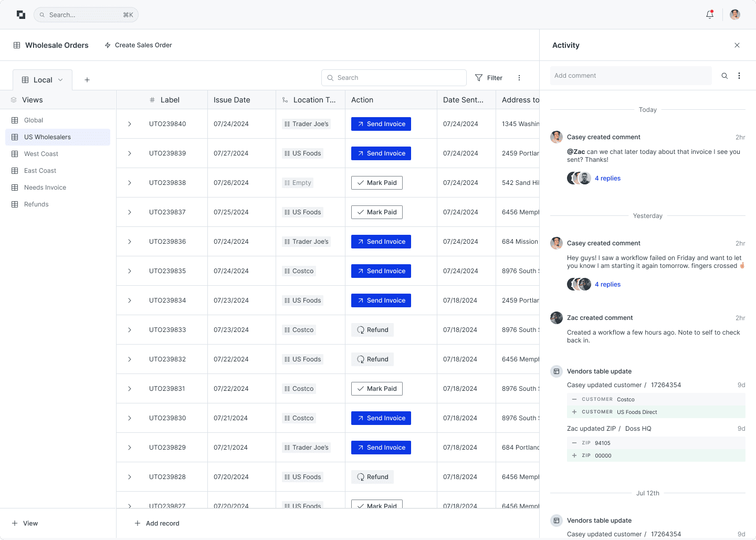Expand row UTO239838
Viewport: 756px width, 540px height.
click(x=130, y=183)
